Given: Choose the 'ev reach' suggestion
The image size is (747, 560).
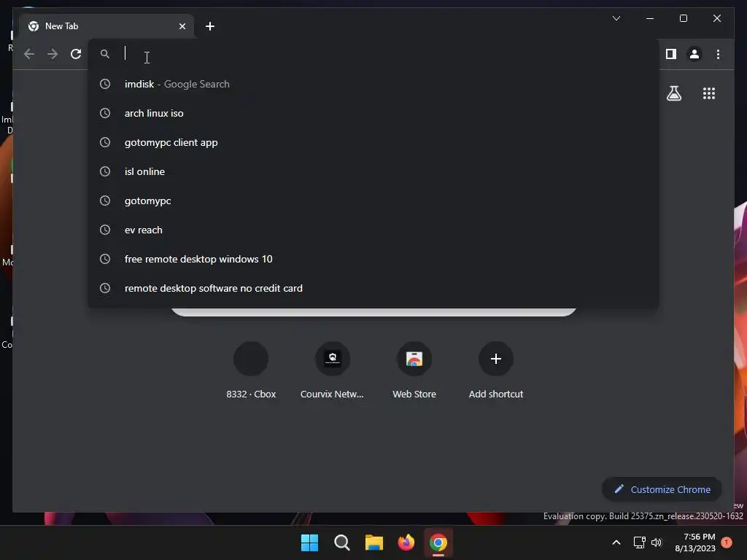Looking at the screenshot, I should (373, 230).
